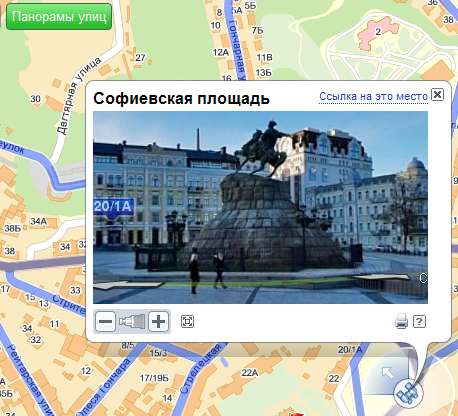Click the panorama location marker on map
The image size is (458, 416).
click(x=408, y=393)
